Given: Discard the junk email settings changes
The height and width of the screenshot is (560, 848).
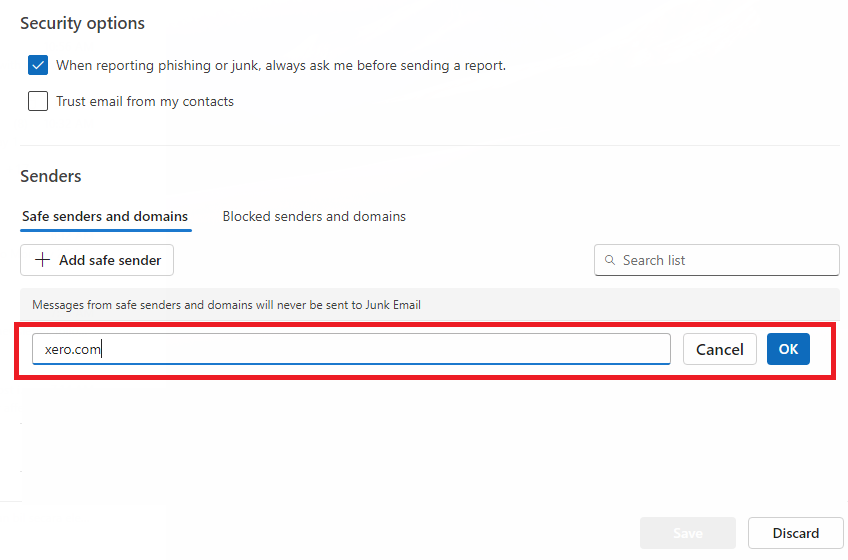Looking at the screenshot, I should [x=796, y=533].
